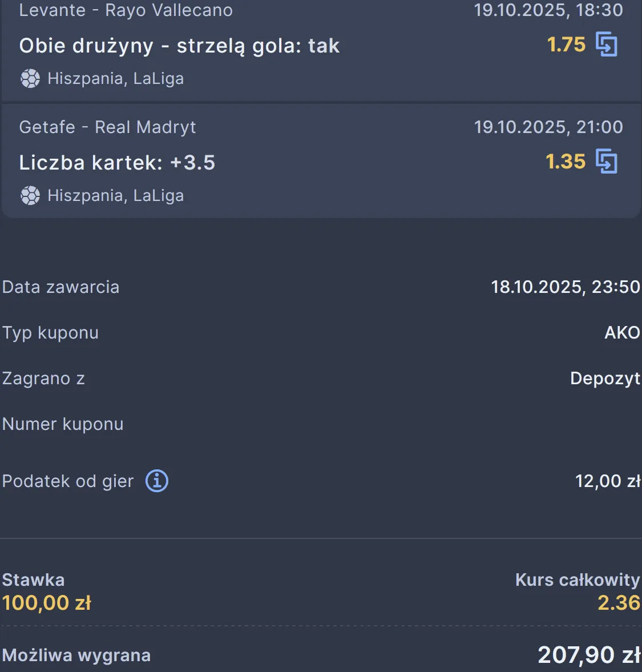Open the Getafe - Real Madryt match

pyautogui.click(x=107, y=127)
